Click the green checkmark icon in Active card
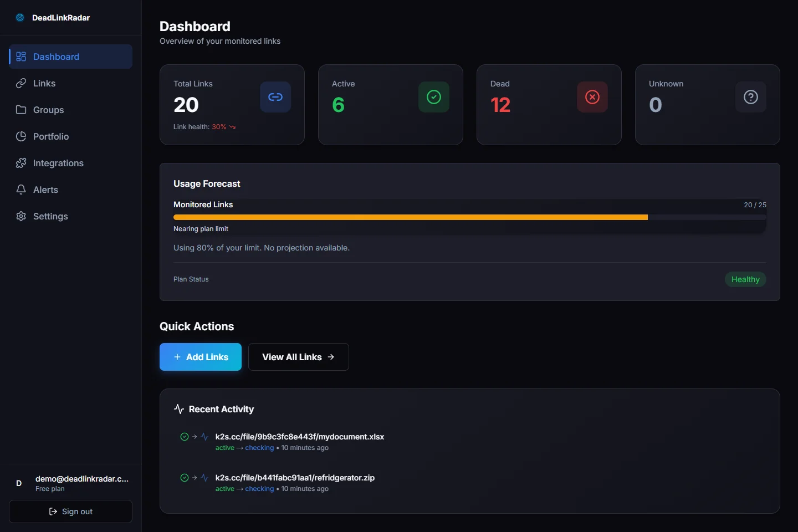The height and width of the screenshot is (532, 798). [434, 97]
